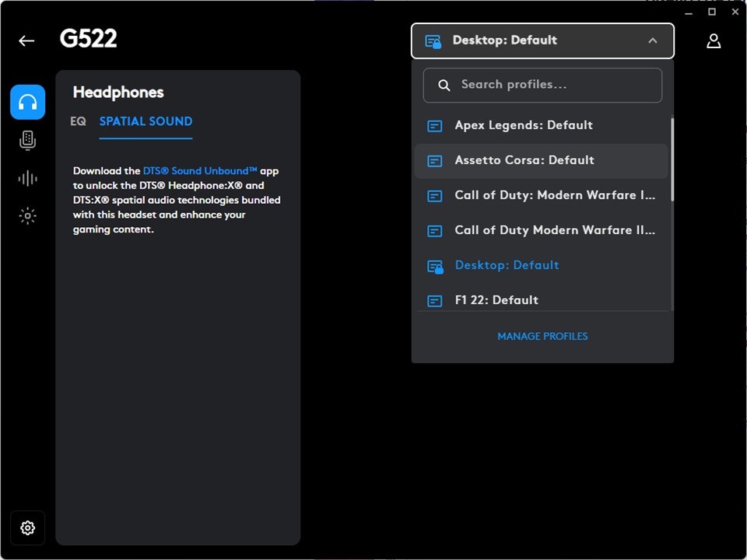Select the first Call of Duty profile
Viewport: 747px width, 560px height.
(x=554, y=195)
